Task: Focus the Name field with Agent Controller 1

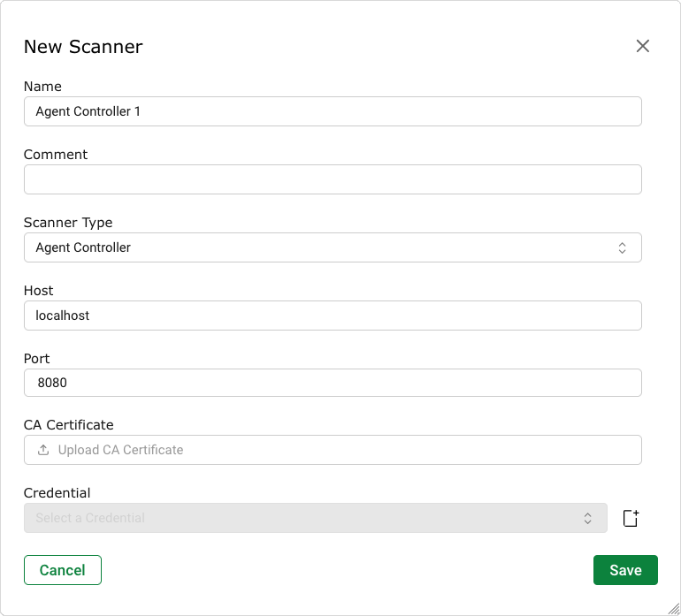Action: (333, 112)
